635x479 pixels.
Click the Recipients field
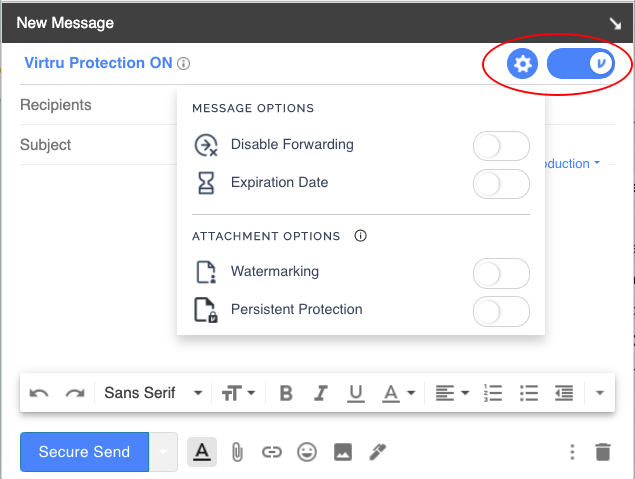(98, 105)
